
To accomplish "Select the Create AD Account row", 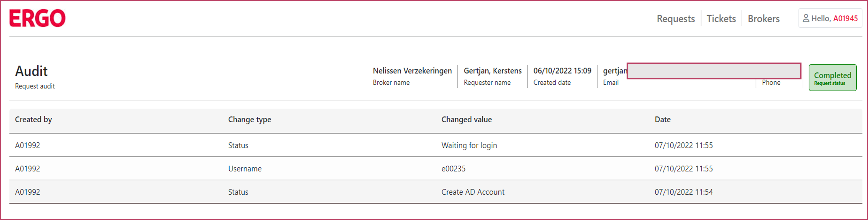I will 473,192.
